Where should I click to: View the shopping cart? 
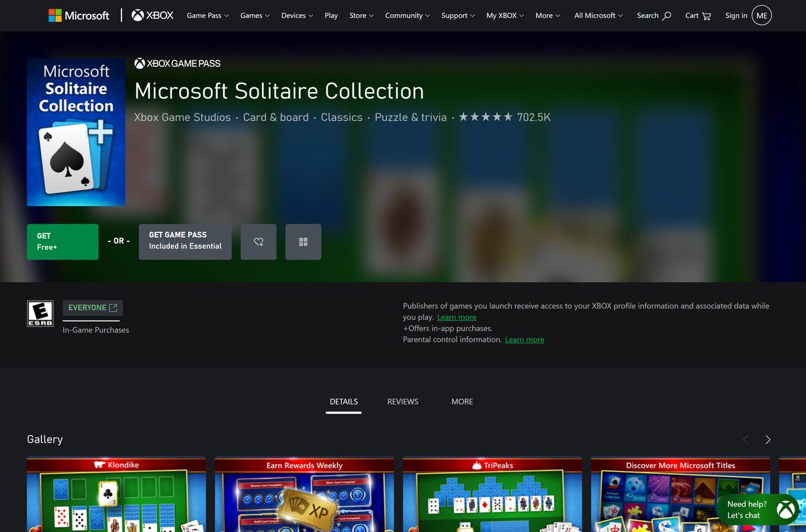[x=698, y=15]
